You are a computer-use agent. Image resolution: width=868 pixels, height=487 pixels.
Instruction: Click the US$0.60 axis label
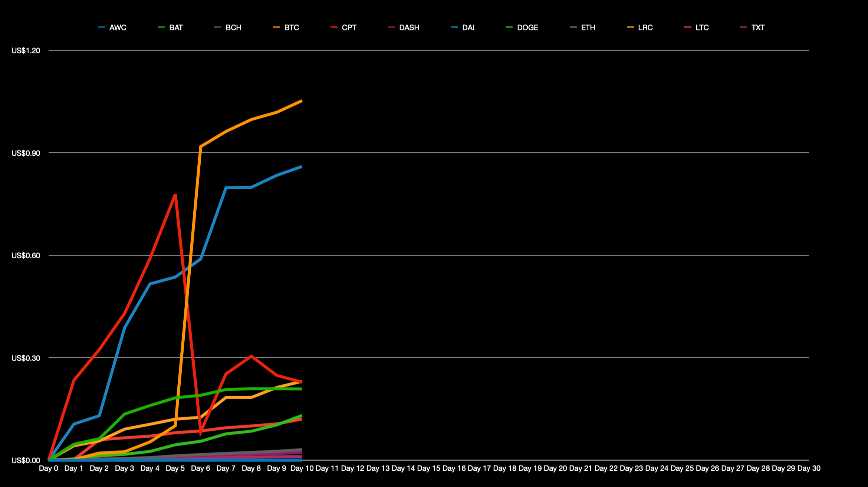pos(26,256)
